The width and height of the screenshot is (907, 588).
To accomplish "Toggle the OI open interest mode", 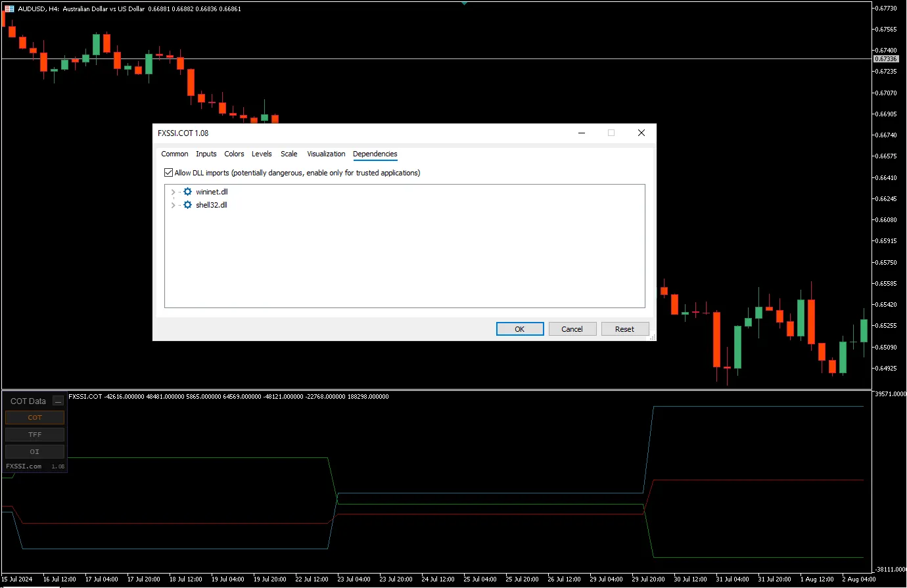I will (x=35, y=452).
